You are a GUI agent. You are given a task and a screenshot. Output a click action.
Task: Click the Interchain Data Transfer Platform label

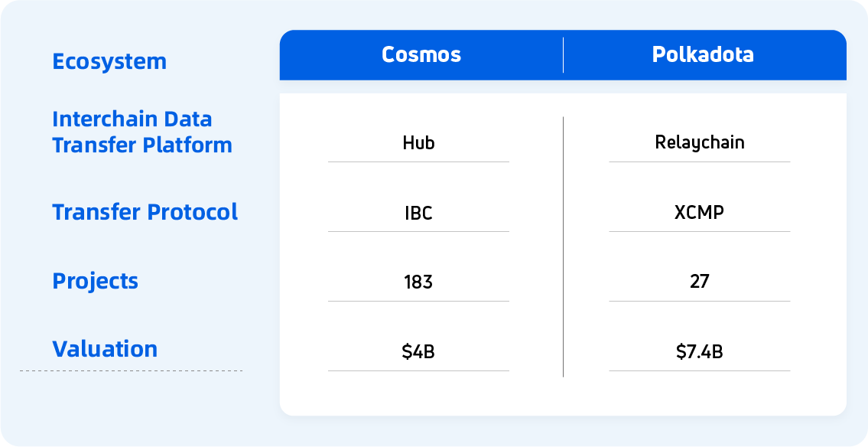pos(142,132)
